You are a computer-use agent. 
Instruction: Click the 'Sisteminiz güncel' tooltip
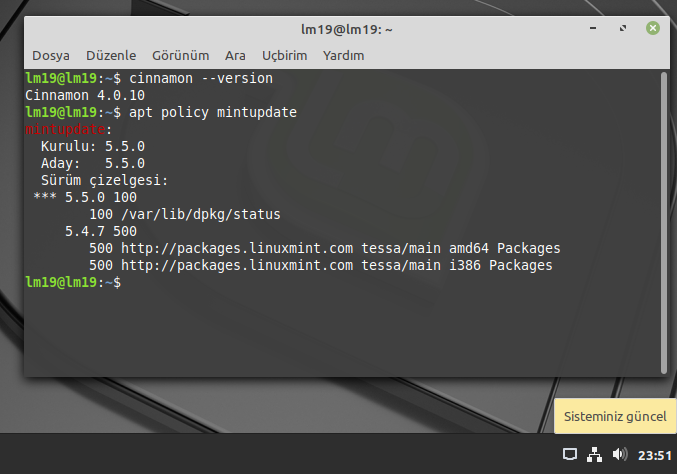coord(615,416)
